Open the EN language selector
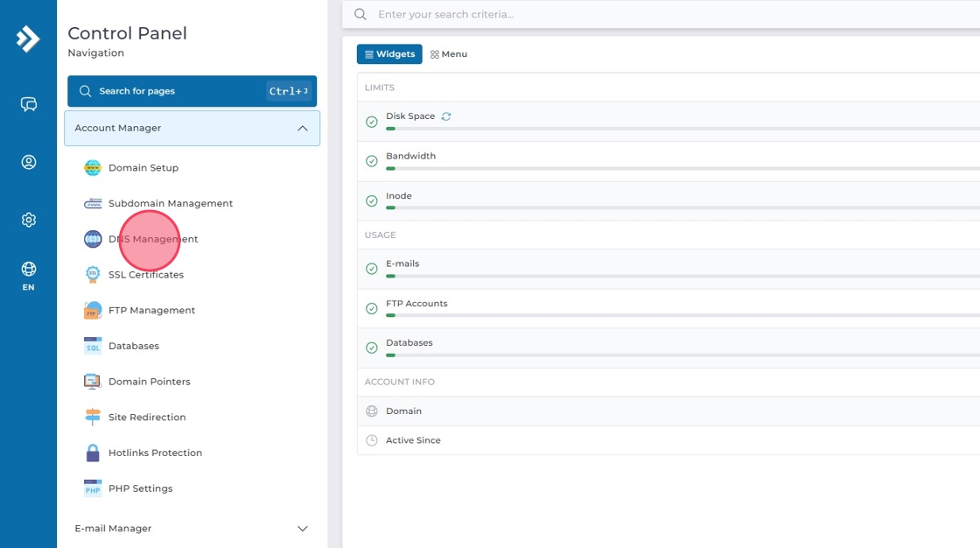Screen dimensions: 980x548 coord(29,276)
